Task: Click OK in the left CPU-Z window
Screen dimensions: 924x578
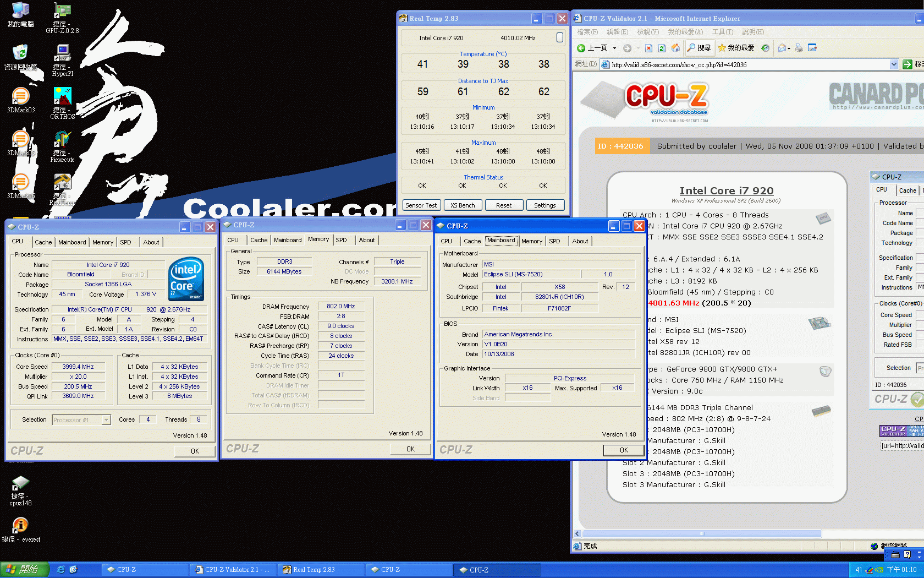Action: (x=195, y=451)
